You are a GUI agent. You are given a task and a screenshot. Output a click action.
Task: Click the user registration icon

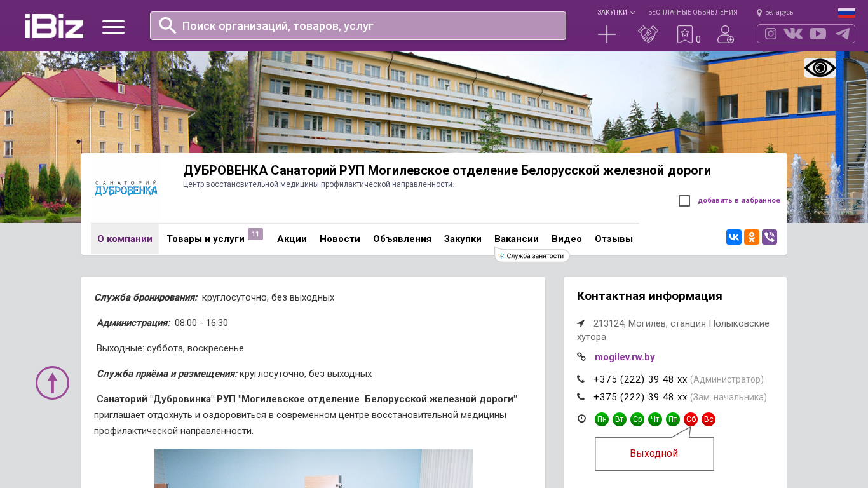click(x=726, y=34)
